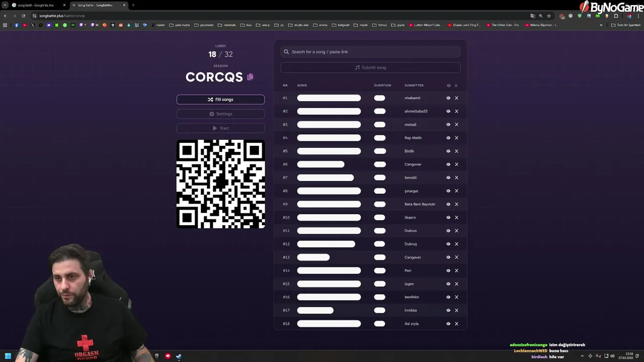Click the Fill songs button
Viewport: 644px width, 362px height.
[x=220, y=100]
